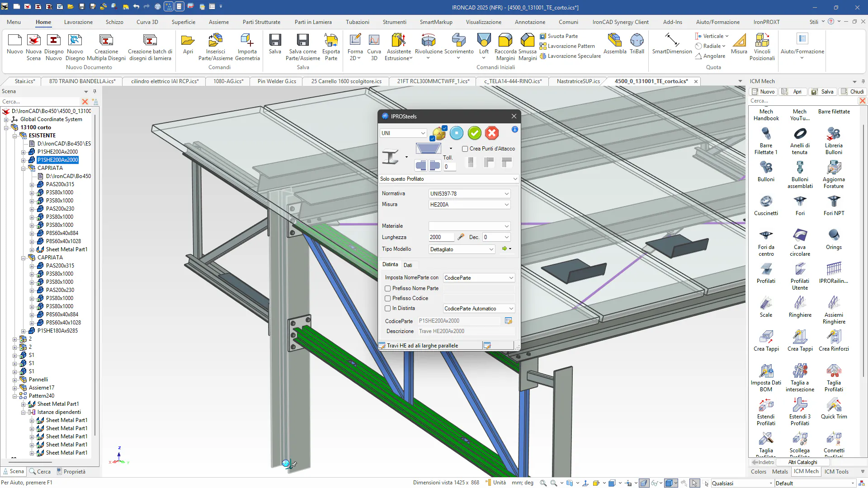This screenshot has width=868, height=488.
Task: Switch to the Dati tab in the dialog
Action: 408,265
